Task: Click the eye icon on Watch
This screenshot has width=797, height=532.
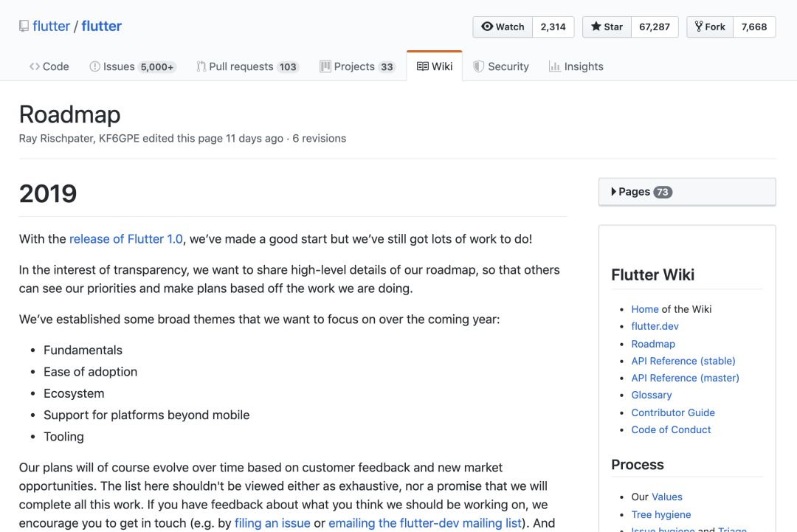Action: pos(487,27)
